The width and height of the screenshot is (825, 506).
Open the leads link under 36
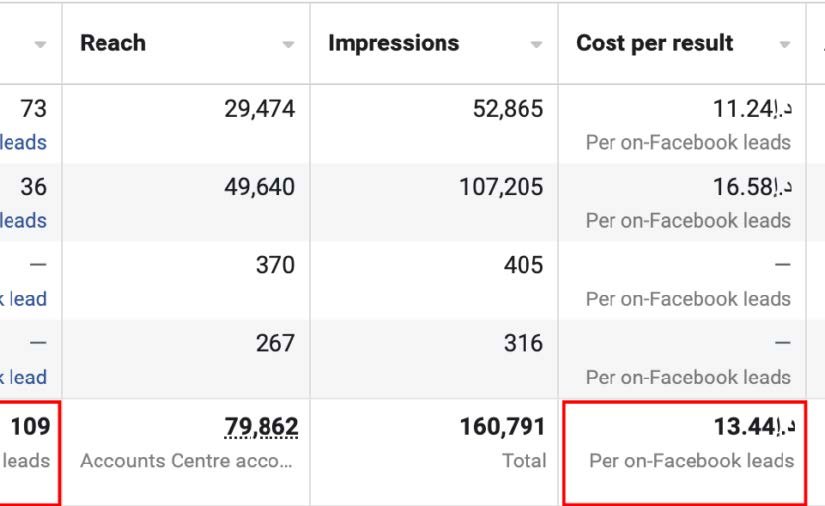(x=24, y=221)
